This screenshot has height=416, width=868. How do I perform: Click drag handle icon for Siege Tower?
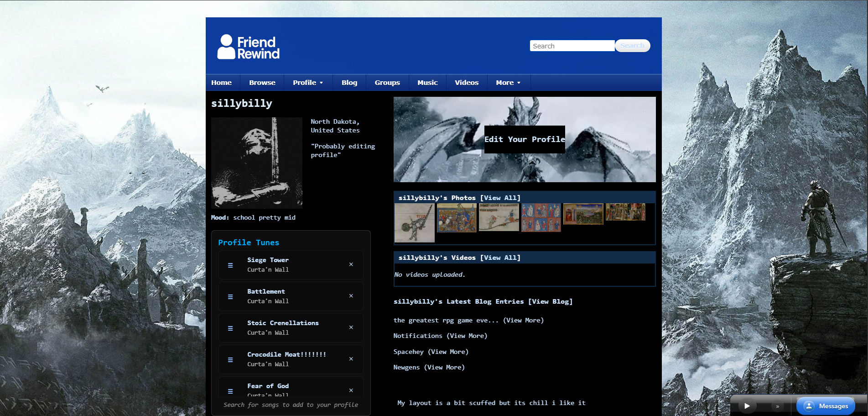tap(230, 265)
